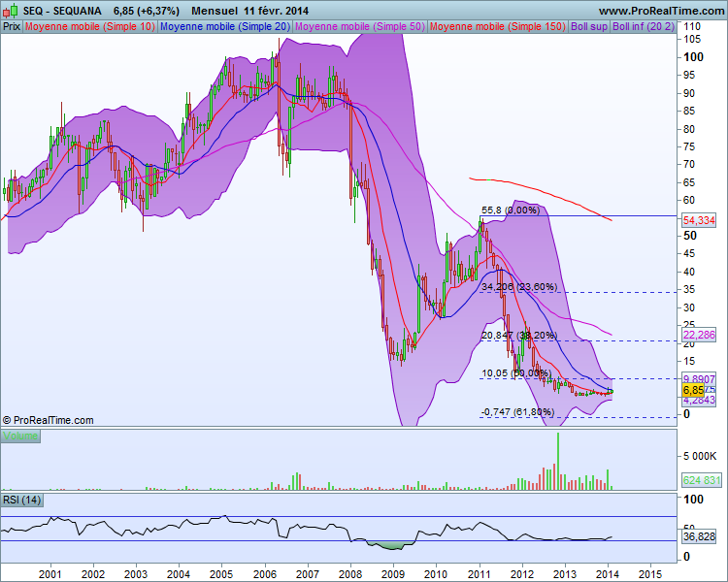
Task: Click the 55,8 (0,00%) Fibonacci label
Action: 511,210
